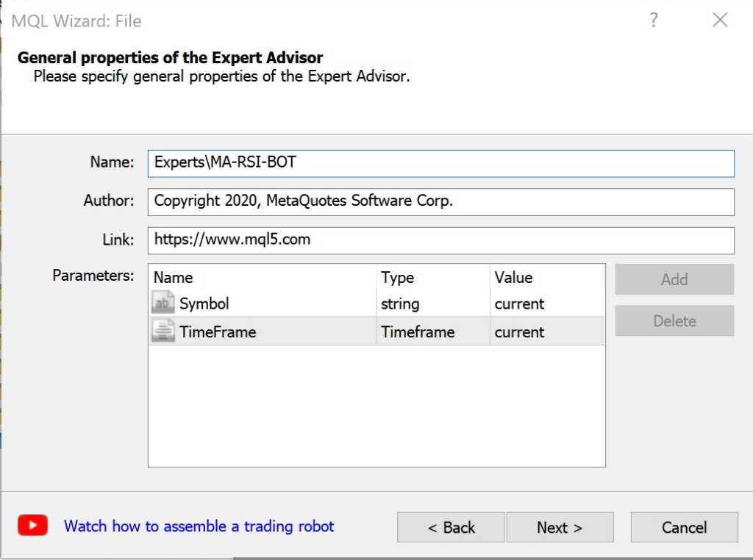Close the MQL Wizard dialog
The height and width of the screenshot is (560, 753).
(720, 21)
